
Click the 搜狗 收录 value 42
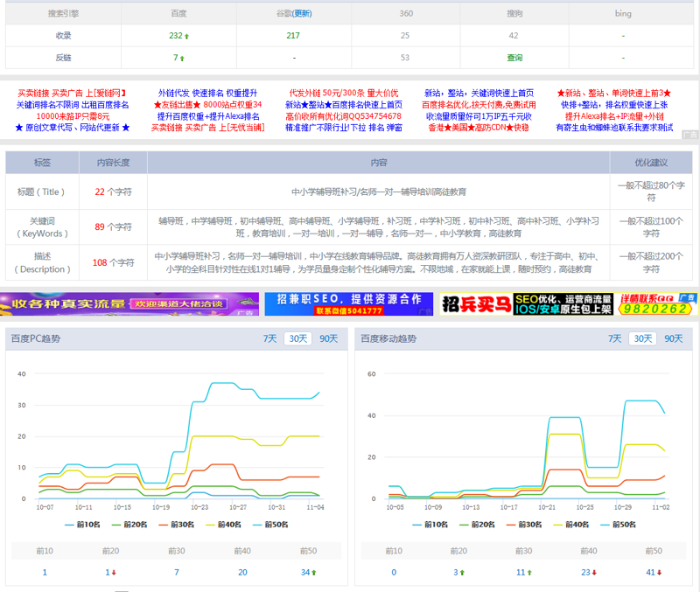[x=514, y=36]
